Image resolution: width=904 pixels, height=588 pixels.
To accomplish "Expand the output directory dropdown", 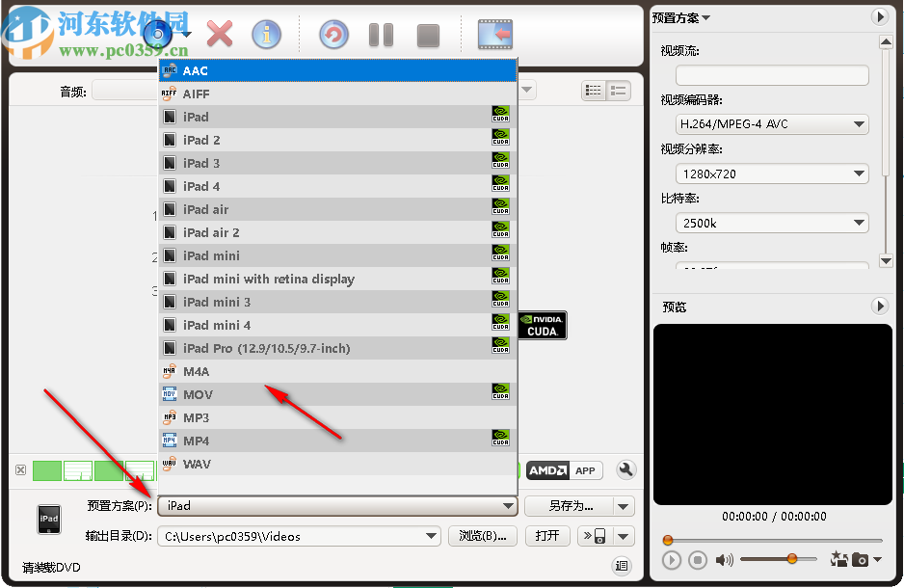I will (432, 536).
